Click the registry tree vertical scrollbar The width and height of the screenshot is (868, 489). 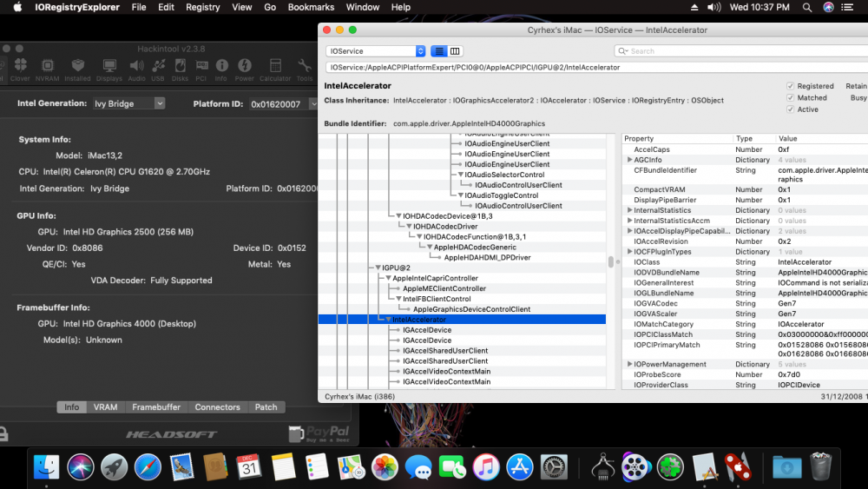pyautogui.click(x=610, y=261)
